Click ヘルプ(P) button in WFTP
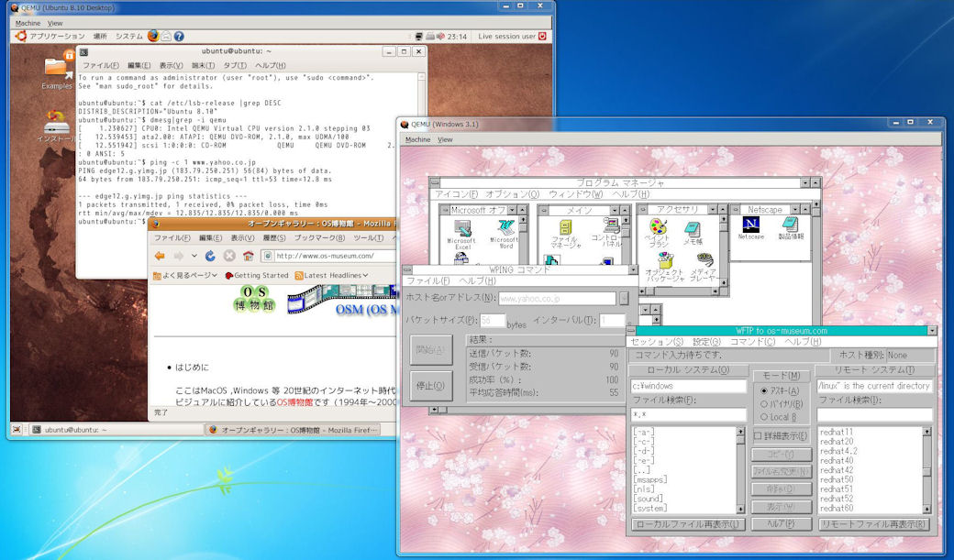 tap(782, 523)
